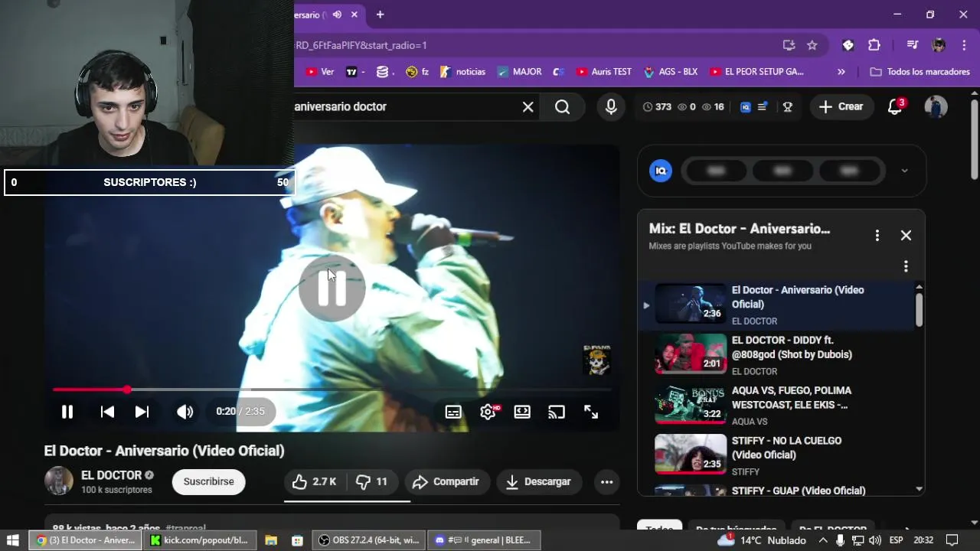Open STIFFY - GUAP (Video Oficial) title
The image size is (980, 551).
coord(799,491)
